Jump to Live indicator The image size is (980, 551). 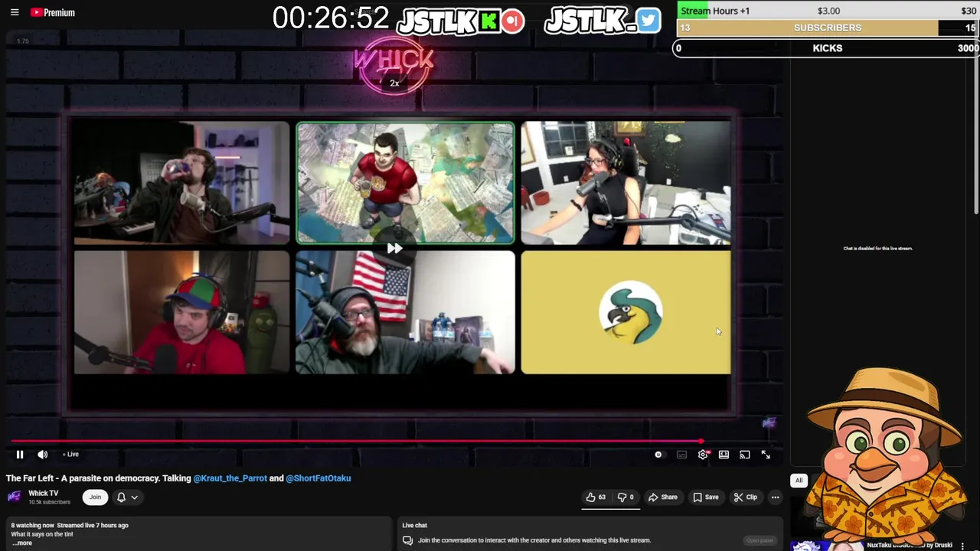tap(70, 455)
